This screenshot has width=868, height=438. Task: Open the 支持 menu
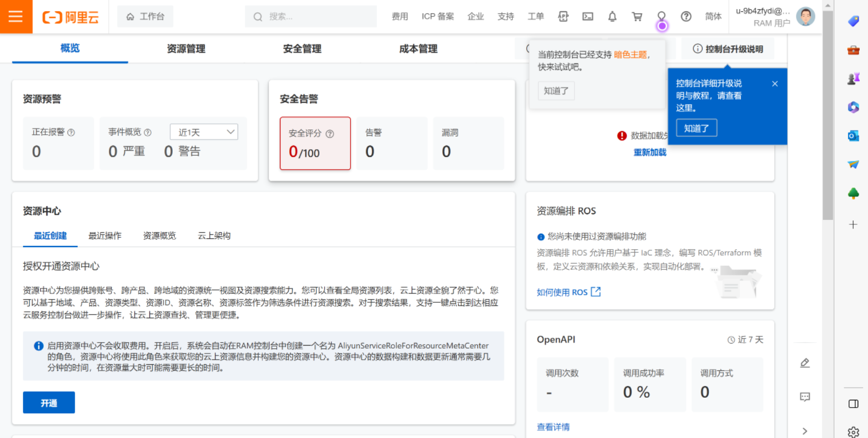tap(506, 17)
